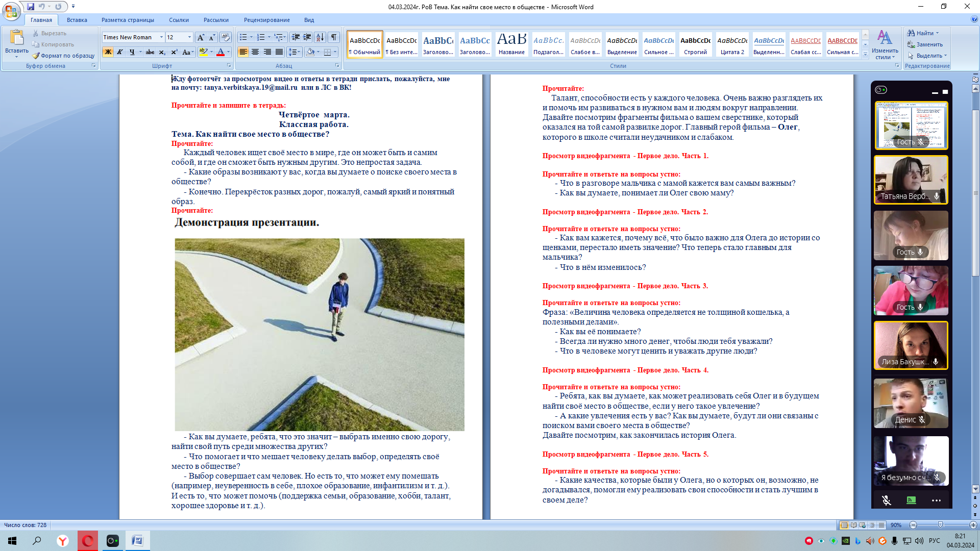Toggle Bold (Ж) formatting
Image resolution: width=980 pixels, height=551 pixels.
coord(108,52)
